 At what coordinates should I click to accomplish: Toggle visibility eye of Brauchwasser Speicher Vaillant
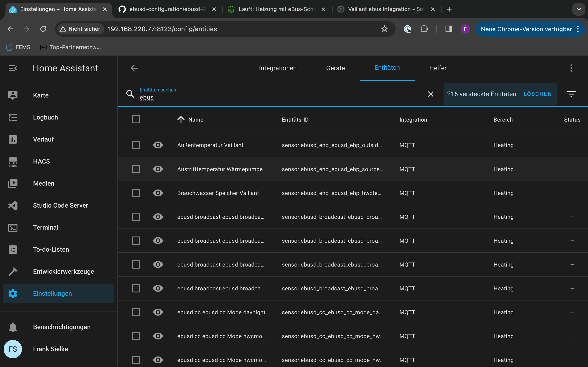tap(158, 193)
